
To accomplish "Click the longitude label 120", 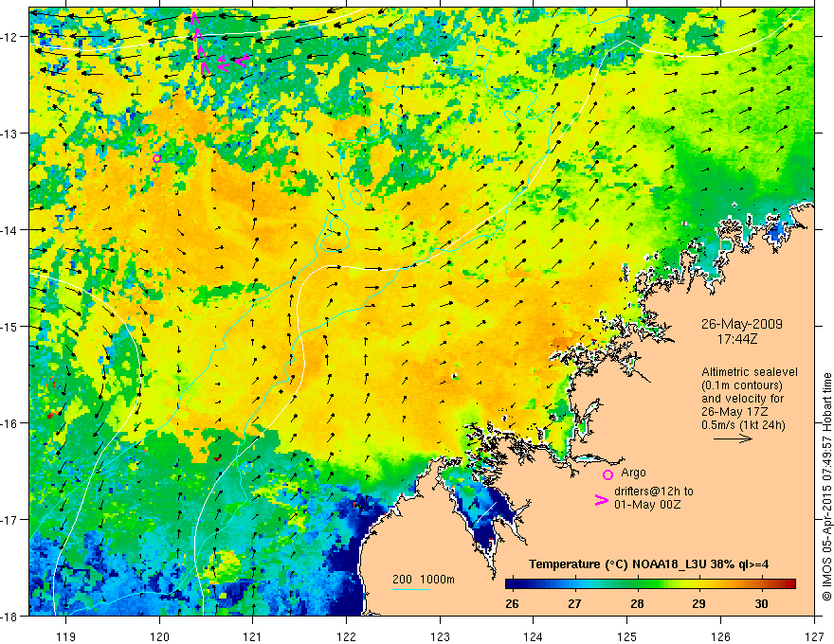I will pos(159,636).
